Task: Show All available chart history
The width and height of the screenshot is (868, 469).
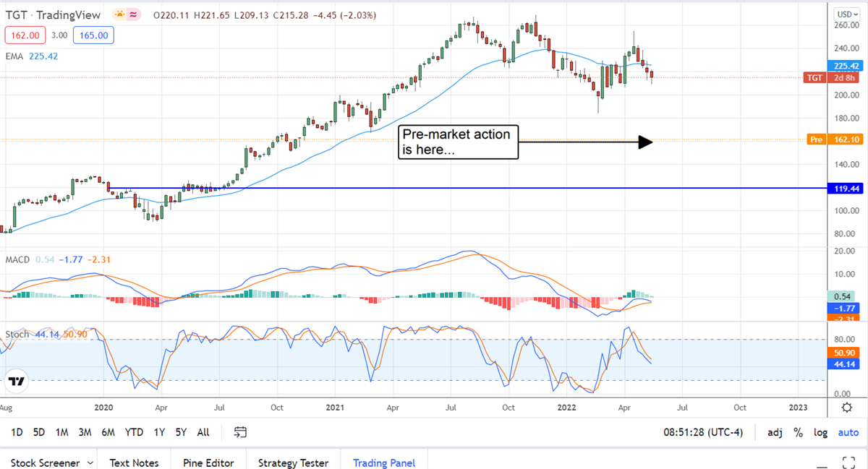Action: [x=203, y=432]
